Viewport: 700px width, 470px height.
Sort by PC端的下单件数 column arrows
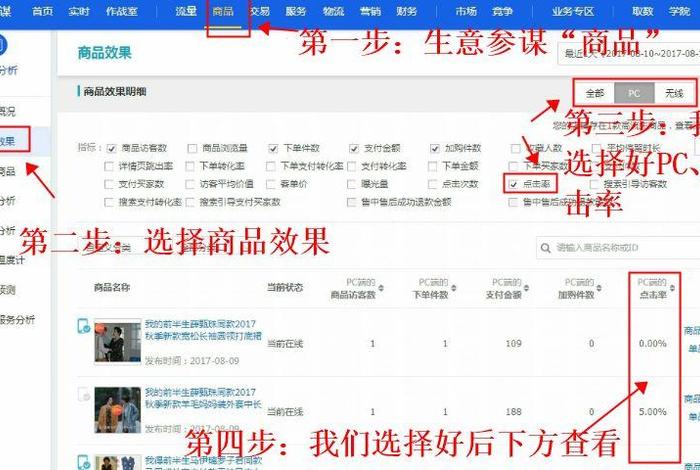(454, 288)
